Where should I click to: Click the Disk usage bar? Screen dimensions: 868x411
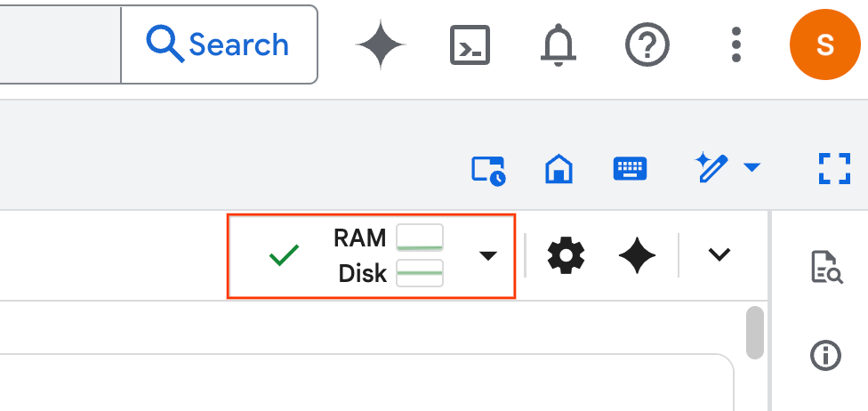click(x=420, y=273)
